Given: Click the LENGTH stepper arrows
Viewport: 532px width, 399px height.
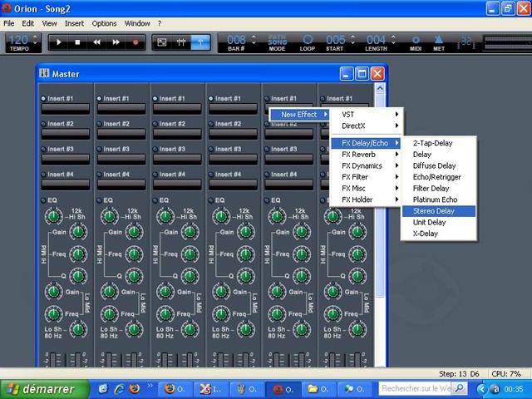Looking at the screenshot, I should coord(393,39).
